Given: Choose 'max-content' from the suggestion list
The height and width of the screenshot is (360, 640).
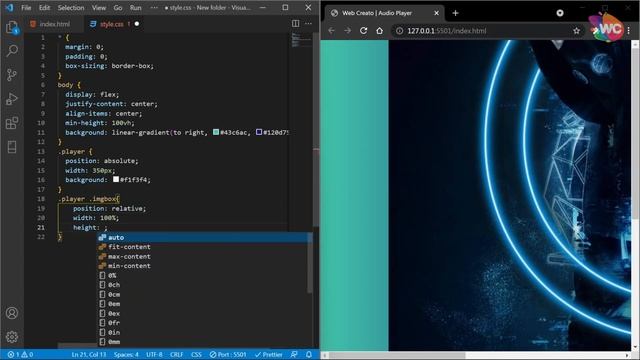Looking at the screenshot, I should coord(204,256).
